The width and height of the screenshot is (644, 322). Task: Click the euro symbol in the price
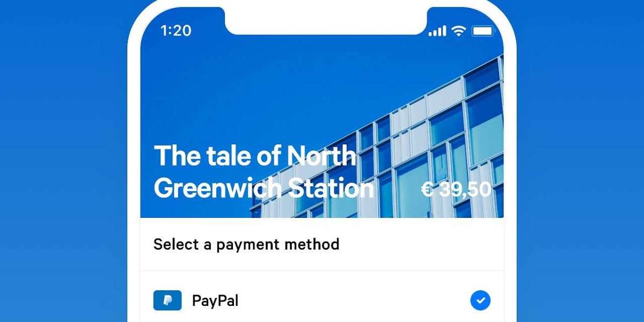pyautogui.click(x=427, y=189)
